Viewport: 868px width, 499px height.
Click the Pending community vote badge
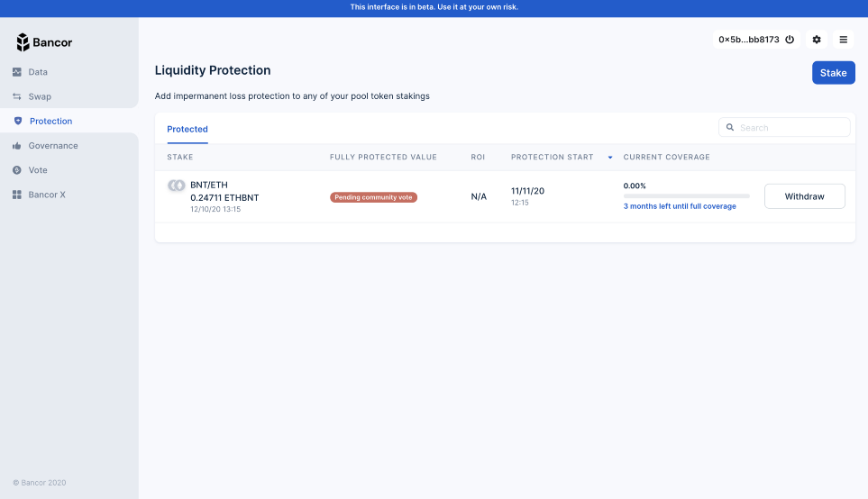[373, 197]
